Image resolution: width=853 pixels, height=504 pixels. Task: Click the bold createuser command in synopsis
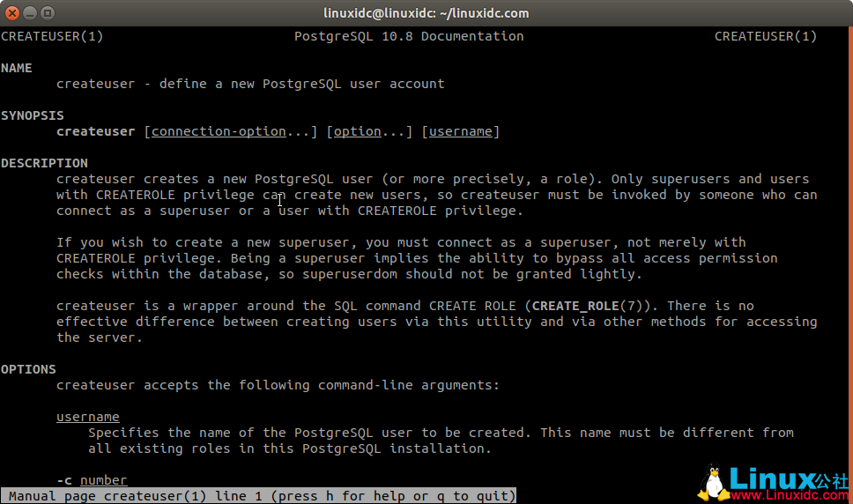pyautogui.click(x=96, y=131)
